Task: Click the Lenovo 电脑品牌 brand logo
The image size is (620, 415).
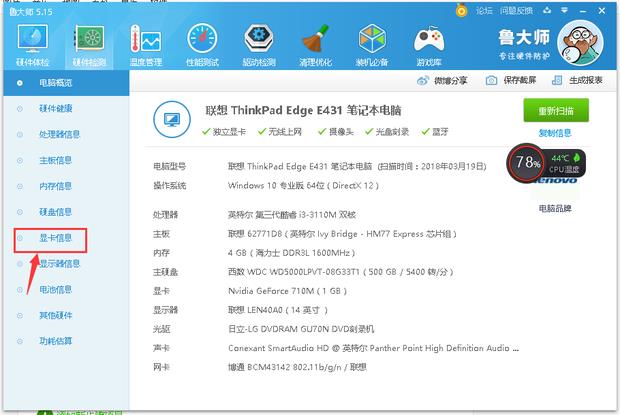Action: click(x=555, y=185)
